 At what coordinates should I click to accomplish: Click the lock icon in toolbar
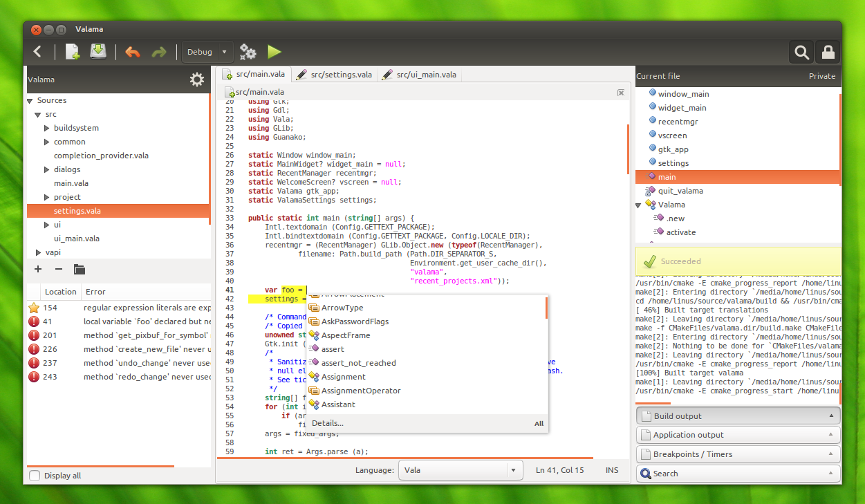point(827,52)
